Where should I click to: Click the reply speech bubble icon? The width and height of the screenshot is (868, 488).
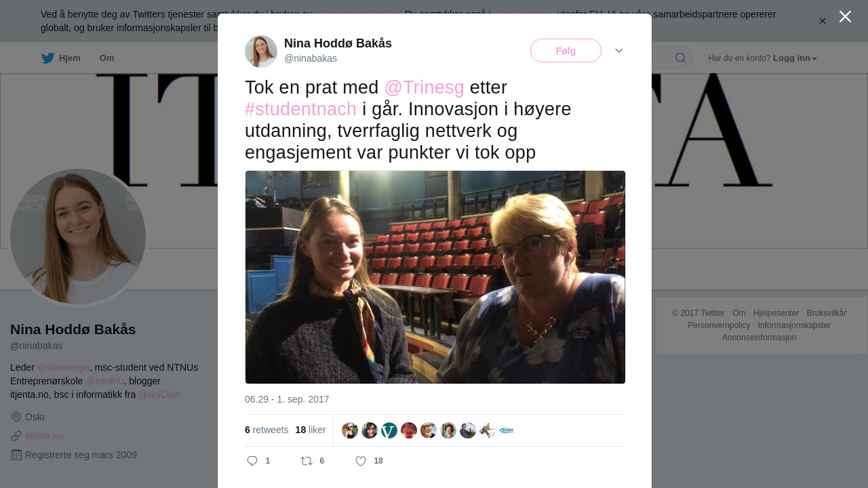252,461
